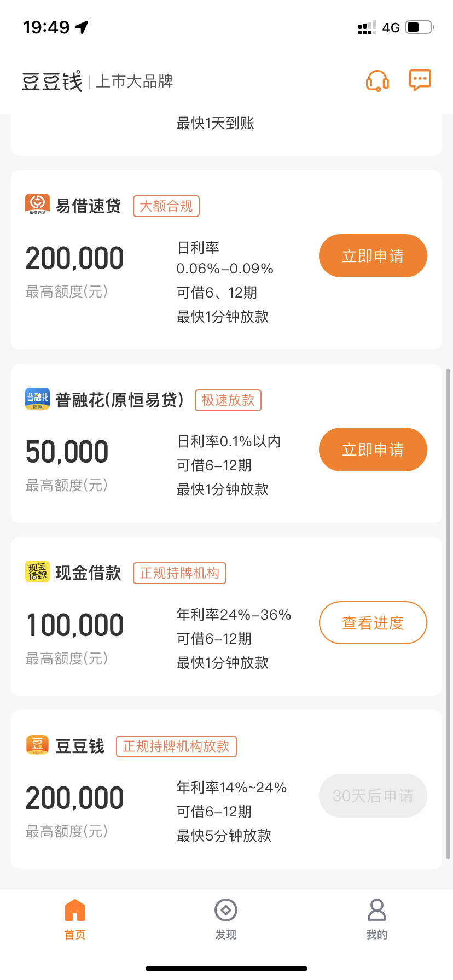Tap the 普融花 app logo
The image size is (453, 980).
click(37, 399)
